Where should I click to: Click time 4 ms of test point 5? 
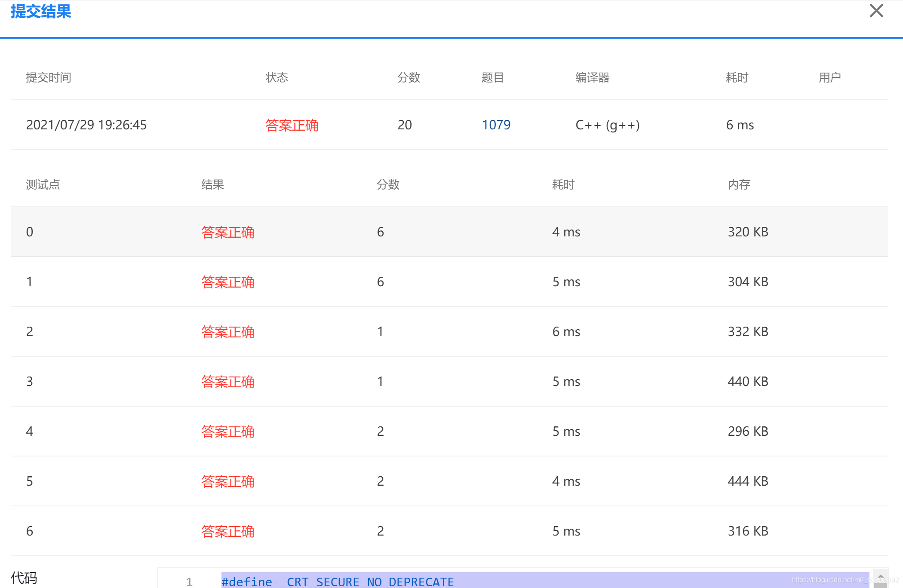click(566, 481)
